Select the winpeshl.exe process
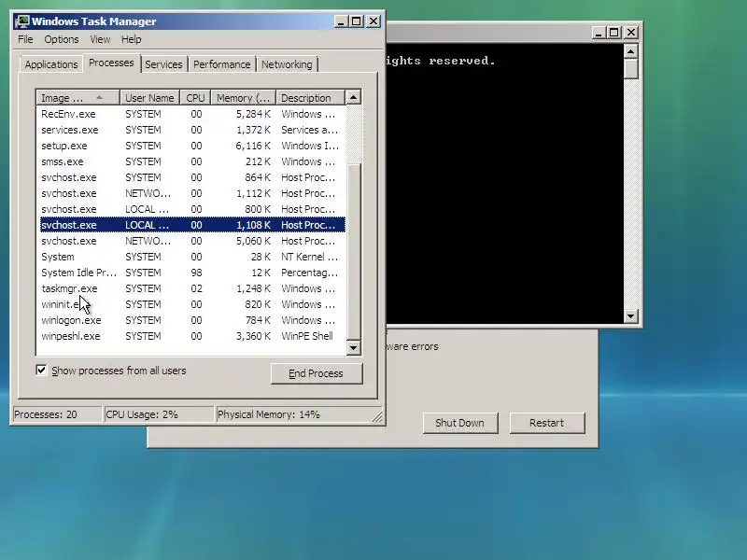The width and height of the screenshot is (747, 560). click(192, 336)
